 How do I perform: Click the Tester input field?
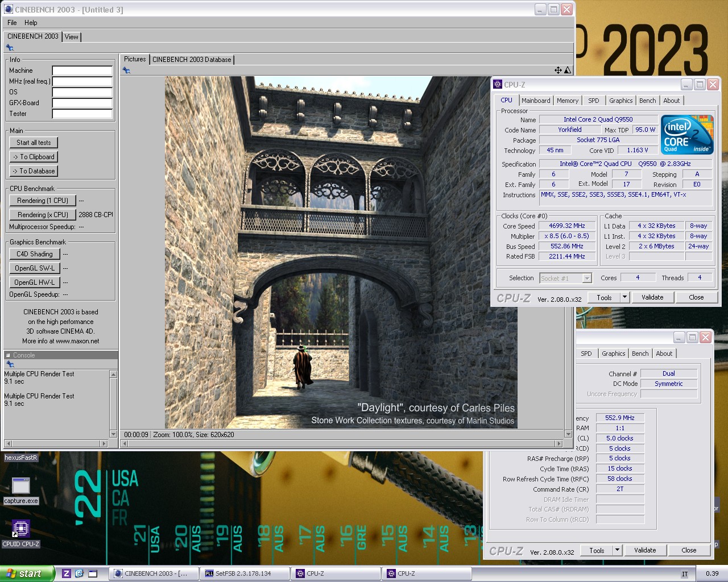click(82, 114)
